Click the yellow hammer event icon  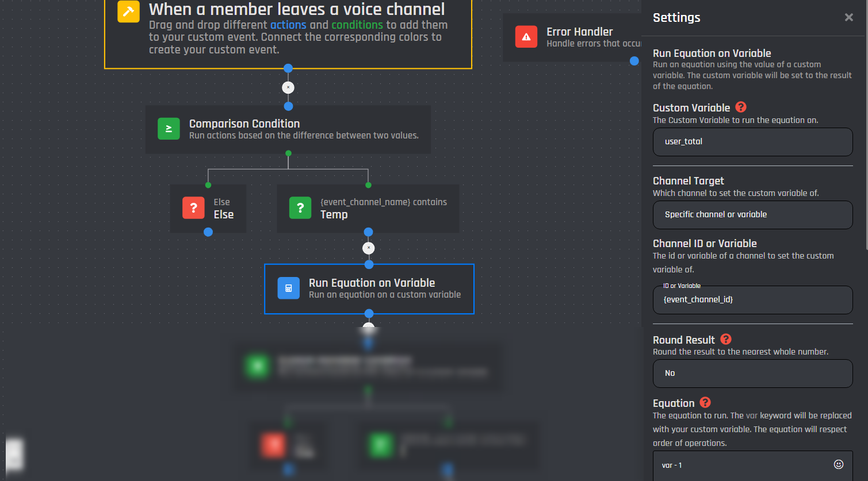click(x=128, y=11)
